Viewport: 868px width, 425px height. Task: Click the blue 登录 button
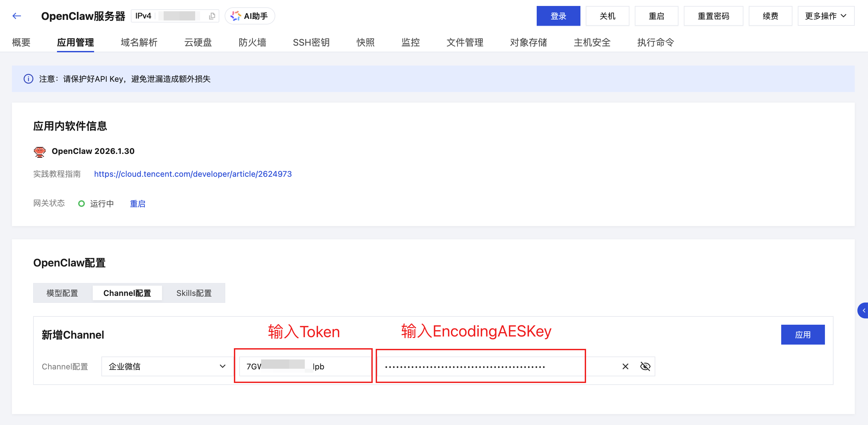(558, 16)
